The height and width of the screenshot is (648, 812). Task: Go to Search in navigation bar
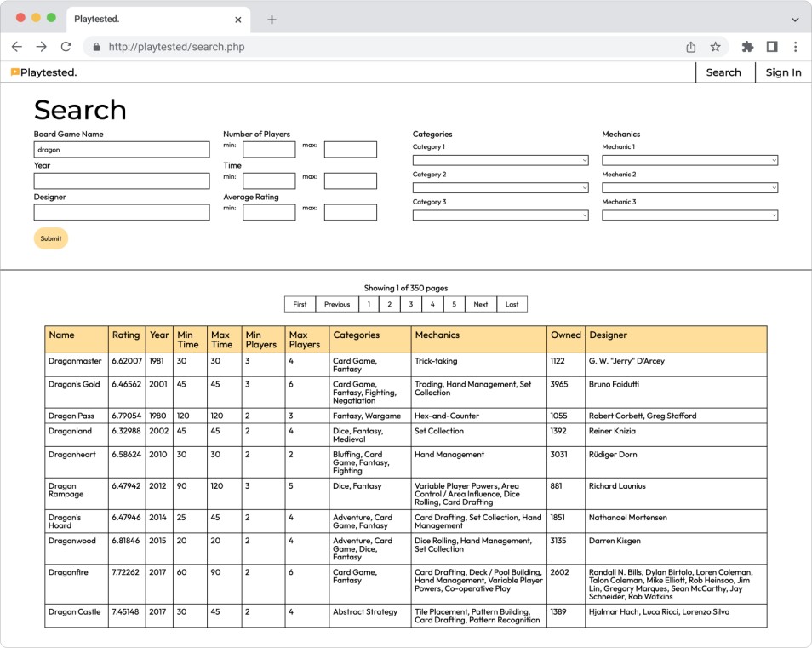point(723,72)
